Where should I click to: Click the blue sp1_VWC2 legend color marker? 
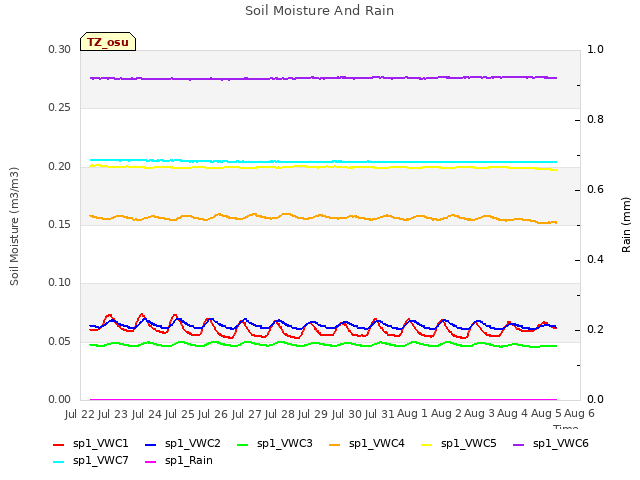pos(151,445)
